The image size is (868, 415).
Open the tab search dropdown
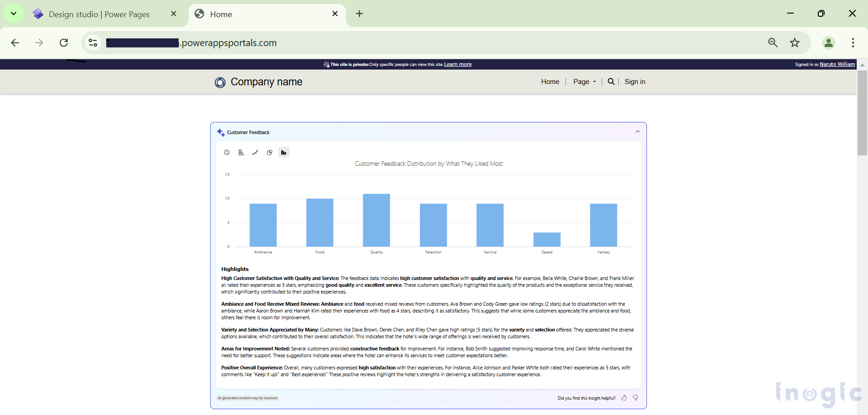(14, 14)
